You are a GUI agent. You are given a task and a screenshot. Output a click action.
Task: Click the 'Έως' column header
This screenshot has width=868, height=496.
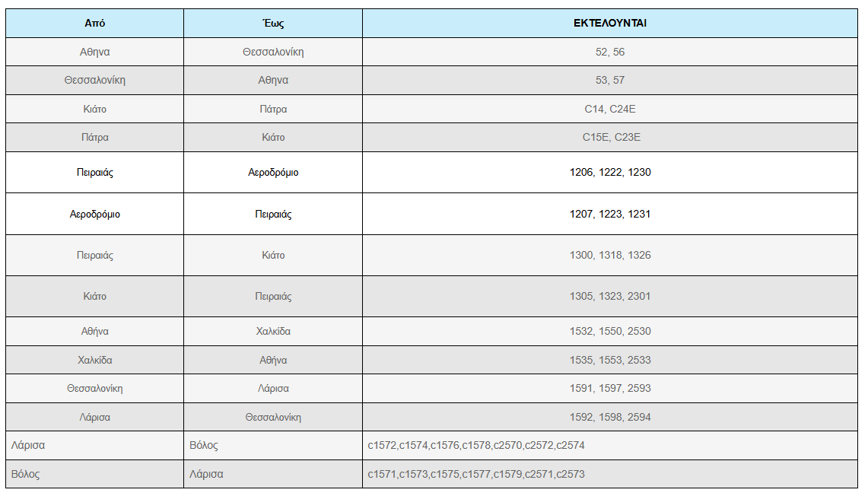(273, 24)
